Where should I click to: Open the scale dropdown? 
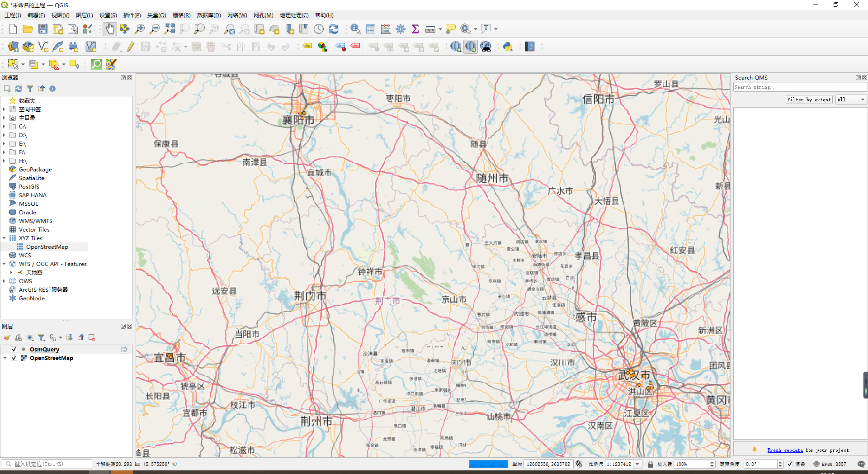[x=638, y=464]
